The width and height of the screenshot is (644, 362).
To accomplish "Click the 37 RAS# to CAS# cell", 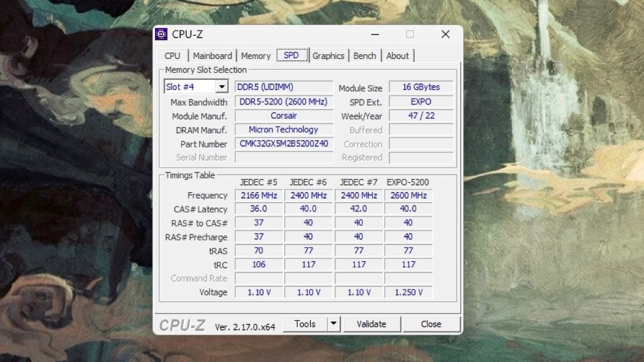I will (259, 222).
